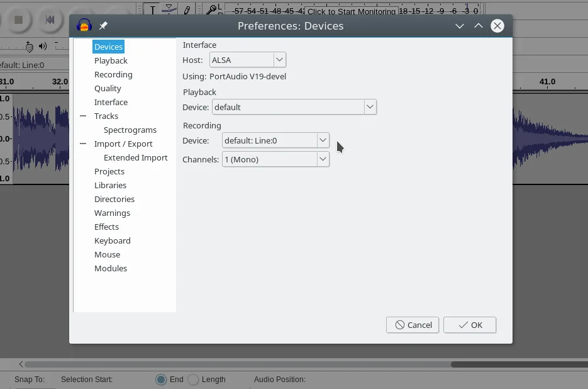Open Projects preferences category

pyautogui.click(x=109, y=172)
